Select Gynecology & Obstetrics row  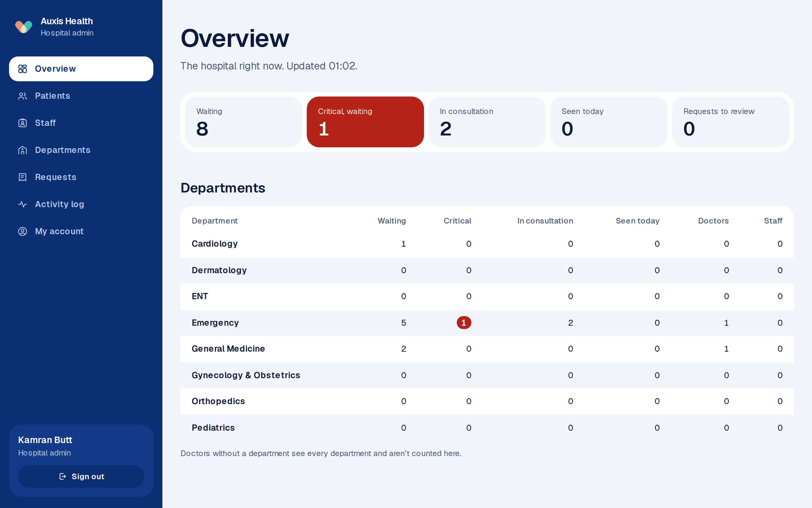click(x=487, y=375)
